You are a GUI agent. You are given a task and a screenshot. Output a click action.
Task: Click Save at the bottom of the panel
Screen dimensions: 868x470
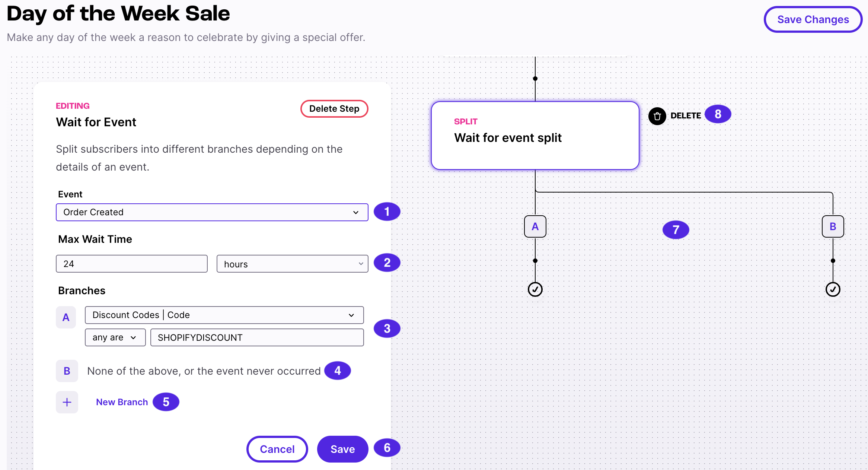[342, 449]
